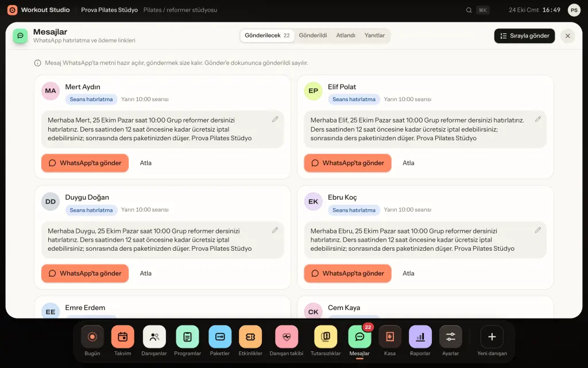Open Tutarsızlıklar dock icon

pos(326,336)
